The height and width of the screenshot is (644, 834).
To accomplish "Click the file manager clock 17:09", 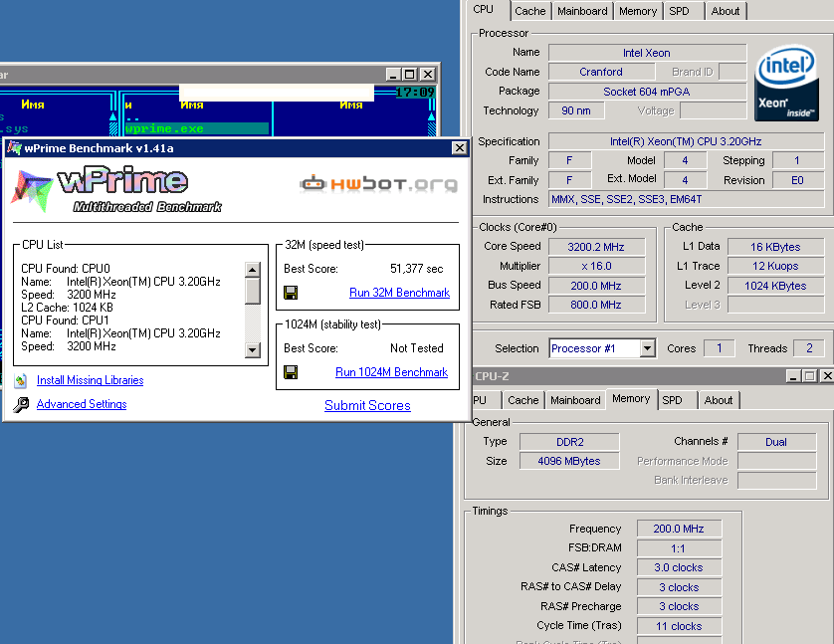I will 415,93.
